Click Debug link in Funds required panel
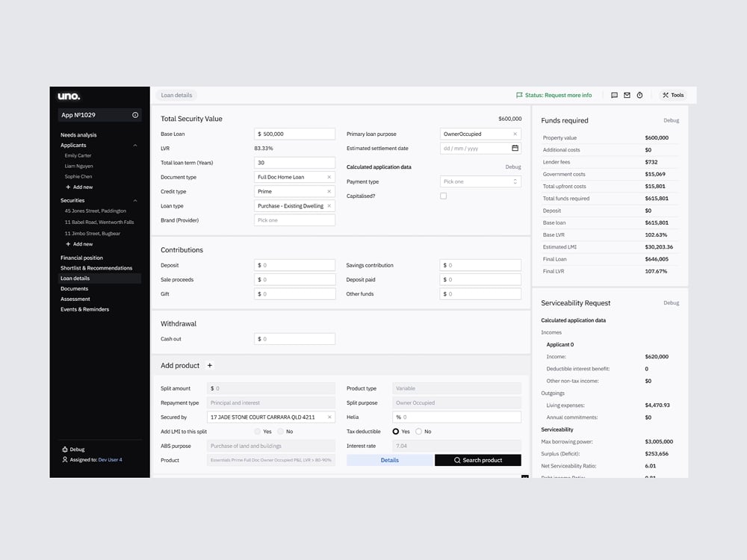The image size is (747, 560). (672, 120)
